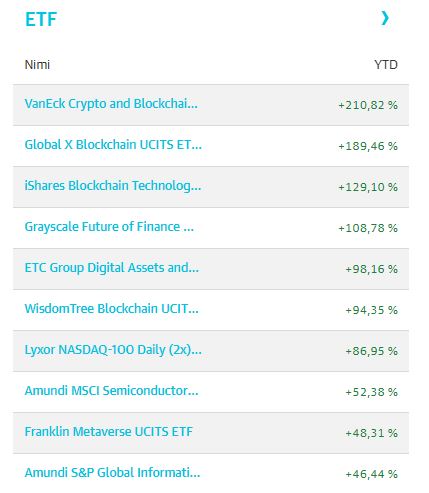Open Grayscale Future of Finance ETF
This screenshot has height=493, width=429.
point(109,227)
